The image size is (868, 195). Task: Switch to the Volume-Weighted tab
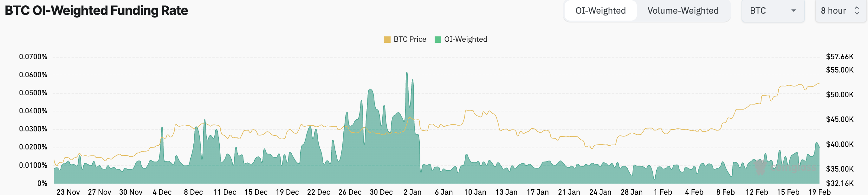coord(683,11)
